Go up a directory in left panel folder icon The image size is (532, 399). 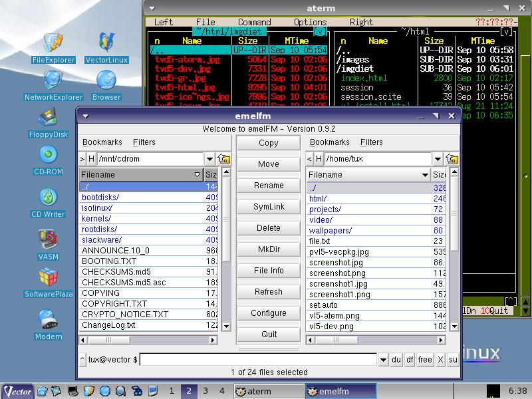click(x=224, y=159)
